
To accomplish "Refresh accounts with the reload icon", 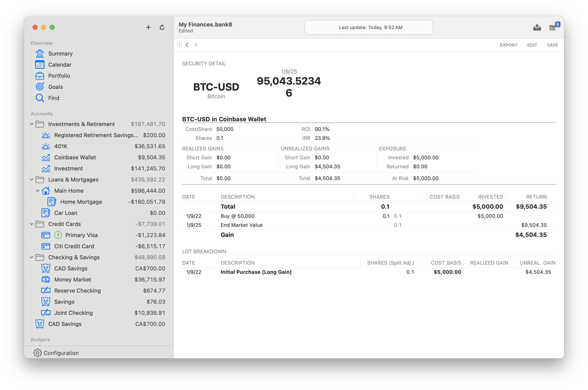I will pos(162,27).
